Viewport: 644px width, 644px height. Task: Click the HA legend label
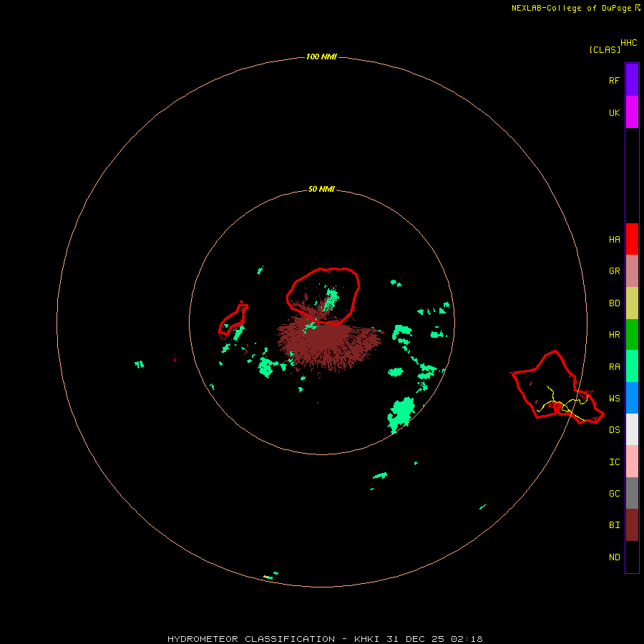(x=615, y=239)
